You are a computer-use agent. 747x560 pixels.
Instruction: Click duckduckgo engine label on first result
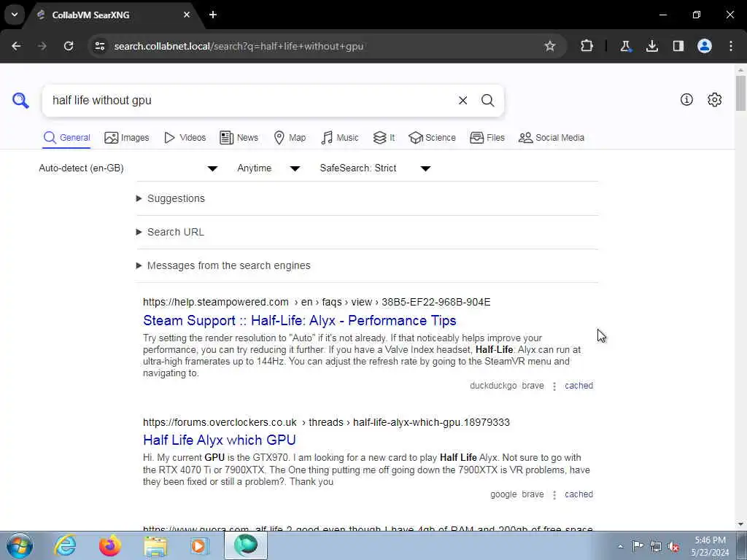[x=493, y=386]
